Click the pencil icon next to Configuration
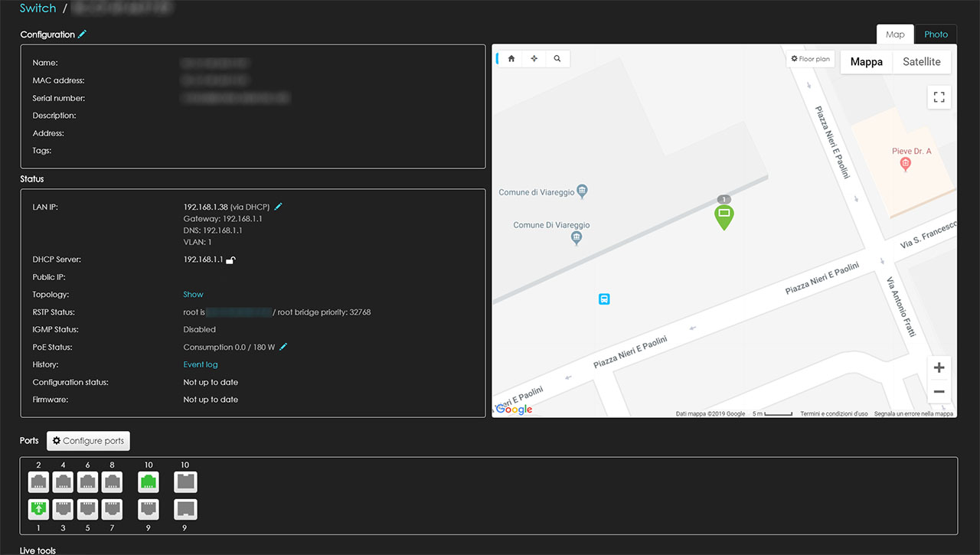This screenshot has width=980, height=555. pyautogui.click(x=83, y=34)
